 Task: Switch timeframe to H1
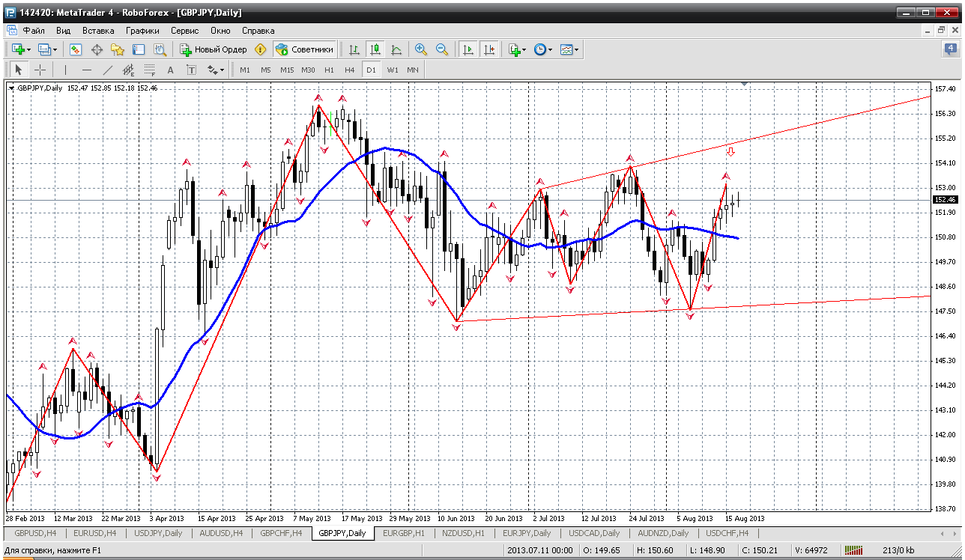[329, 70]
